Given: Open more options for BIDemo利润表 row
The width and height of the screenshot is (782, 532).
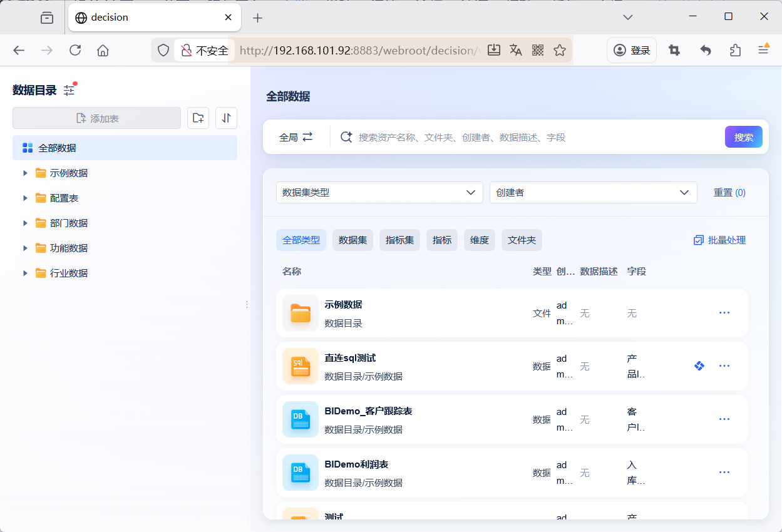Looking at the screenshot, I should 724,472.
